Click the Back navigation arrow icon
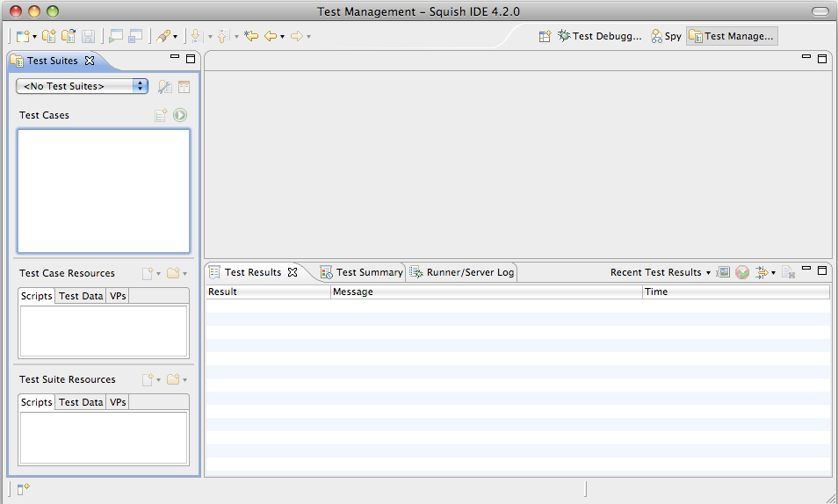 point(271,36)
